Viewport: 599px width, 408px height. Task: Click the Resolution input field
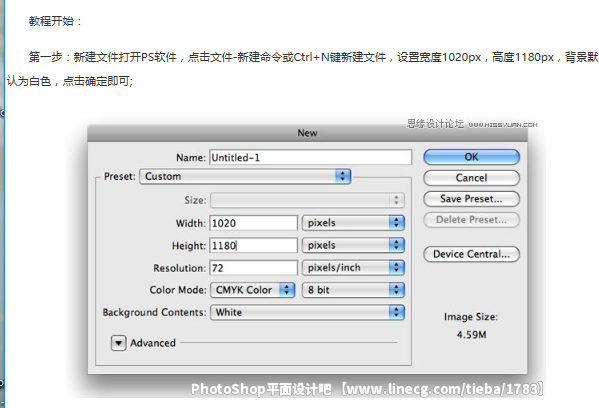tap(253, 268)
